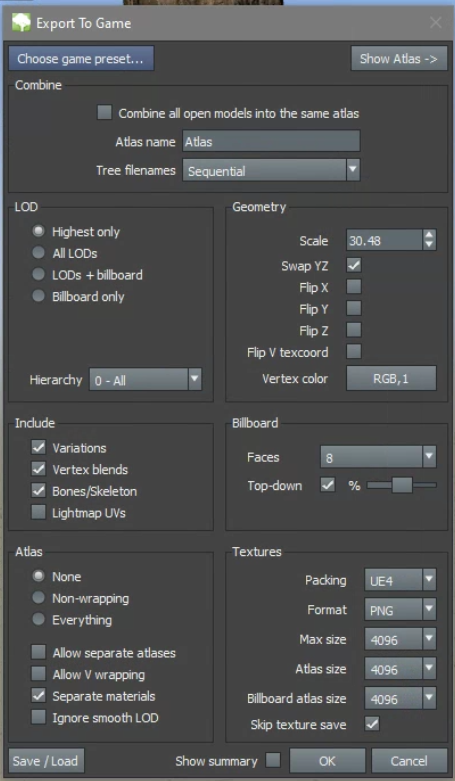
Task: Open the Show Atlas panel
Action: (399, 59)
